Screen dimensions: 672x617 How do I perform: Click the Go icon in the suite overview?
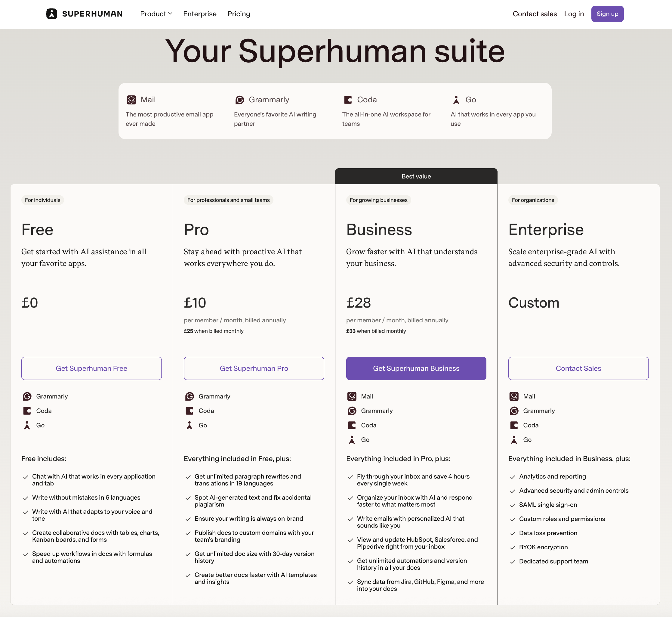pos(456,100)
